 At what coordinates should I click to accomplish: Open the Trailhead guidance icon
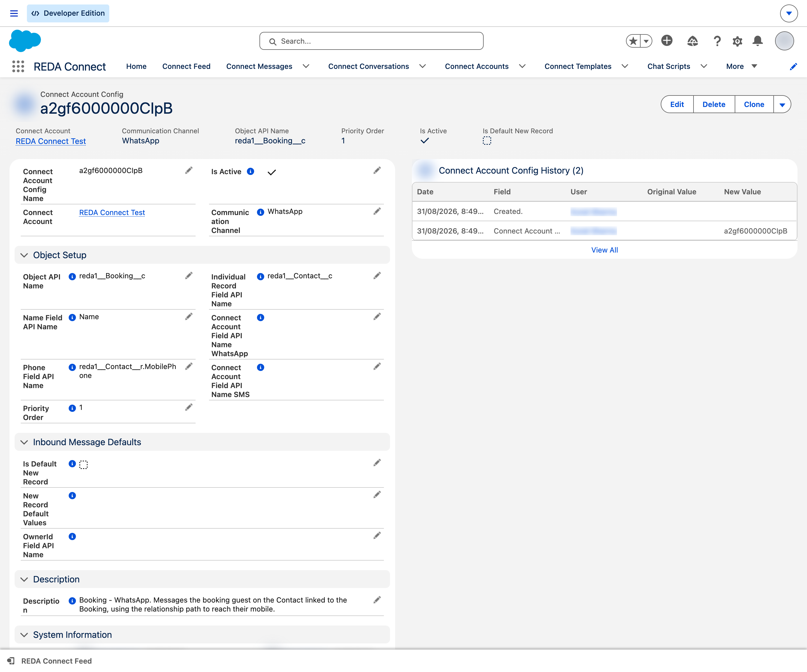[692, 41]
